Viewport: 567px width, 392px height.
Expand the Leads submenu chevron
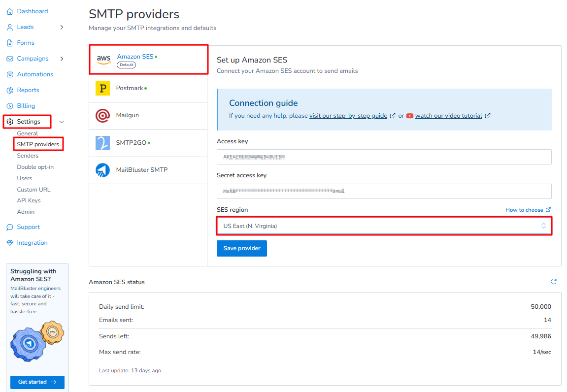pyautogui.click(x=62, y=27)
